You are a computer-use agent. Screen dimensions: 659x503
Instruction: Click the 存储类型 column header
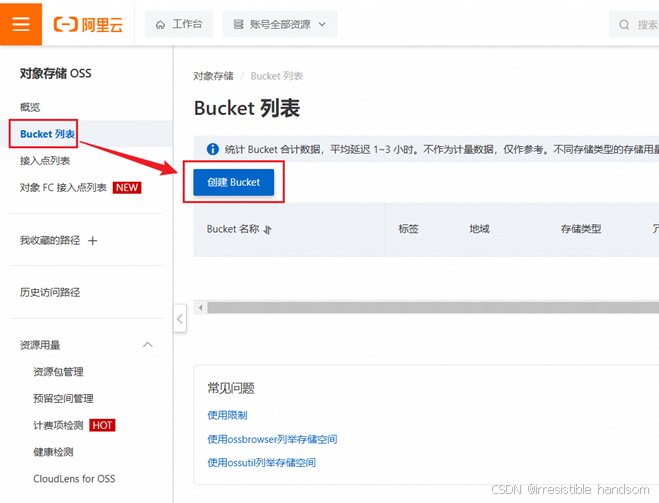point(581,229)
